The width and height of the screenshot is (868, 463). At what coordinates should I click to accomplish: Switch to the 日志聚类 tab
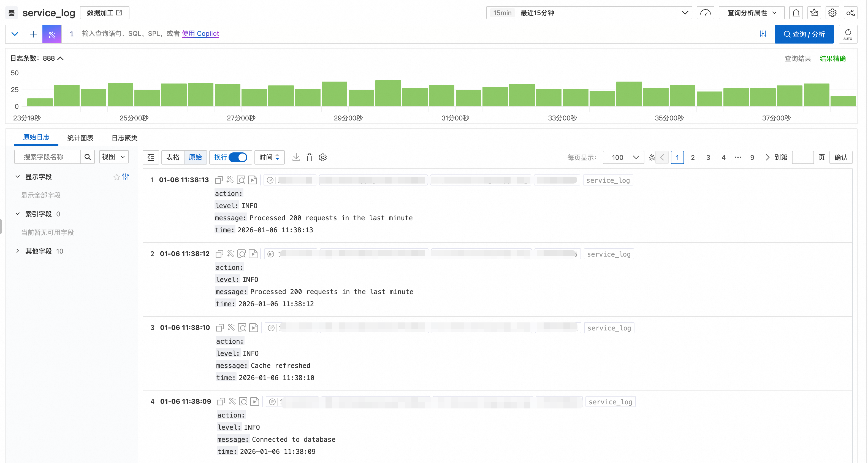(x=124, y=138)
